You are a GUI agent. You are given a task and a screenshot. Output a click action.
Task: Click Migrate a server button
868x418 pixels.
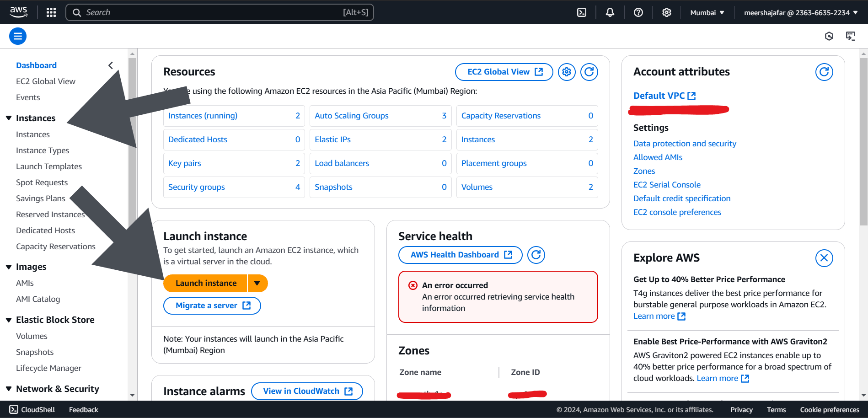[212, 305]
